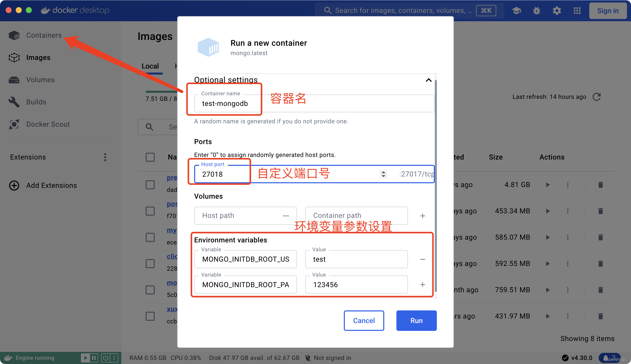Check the image row starting with "cli"
This screenshot has height=364, width=631.
tap(150, 264)
